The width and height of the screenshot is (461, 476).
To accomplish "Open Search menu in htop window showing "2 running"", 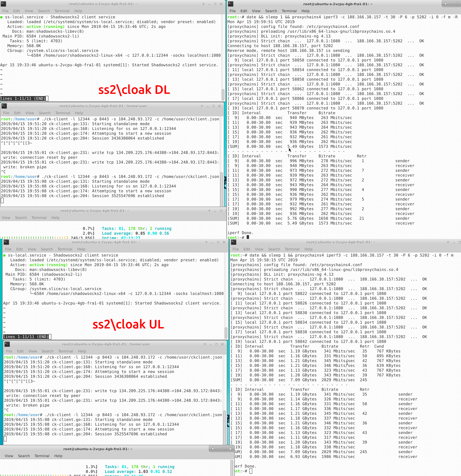I will pyautogui.click(x=21, y=218).
